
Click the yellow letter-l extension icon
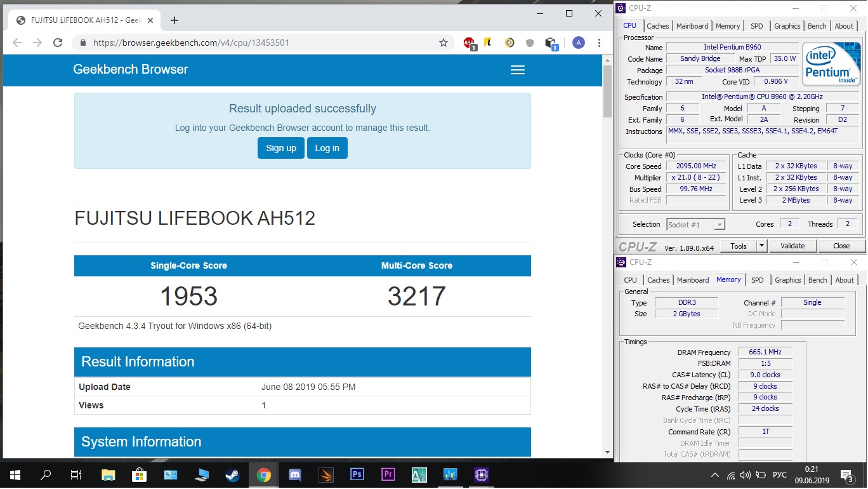[x=488, y=43]
